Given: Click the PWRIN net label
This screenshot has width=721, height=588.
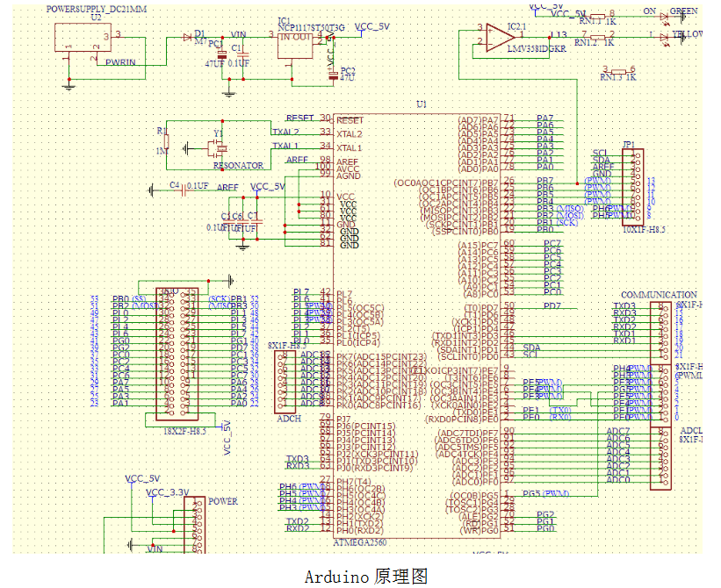Looking at the screenshot, I should (x=120, y=62).
